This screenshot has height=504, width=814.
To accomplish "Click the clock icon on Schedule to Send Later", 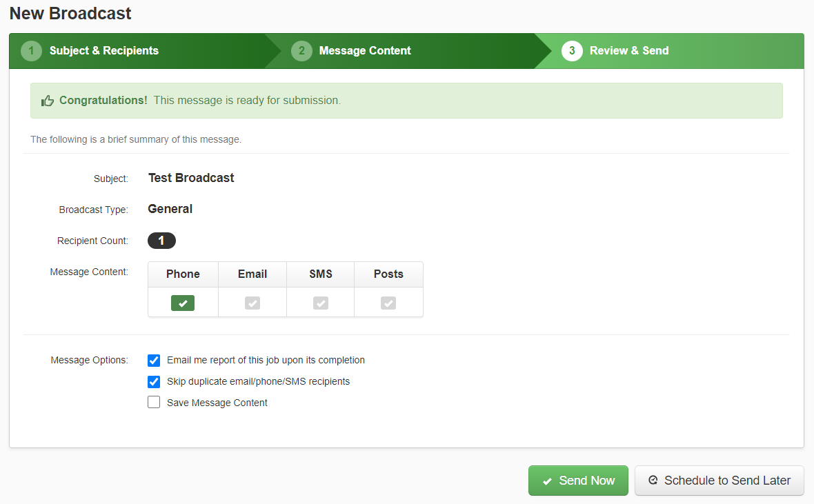I will pyautogui.click(x=653, y=481).
